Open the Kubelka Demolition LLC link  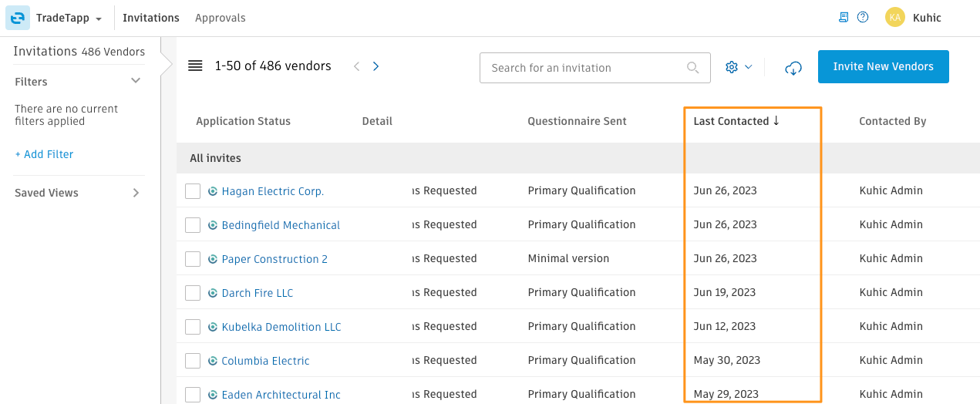[x=281, y=327]
